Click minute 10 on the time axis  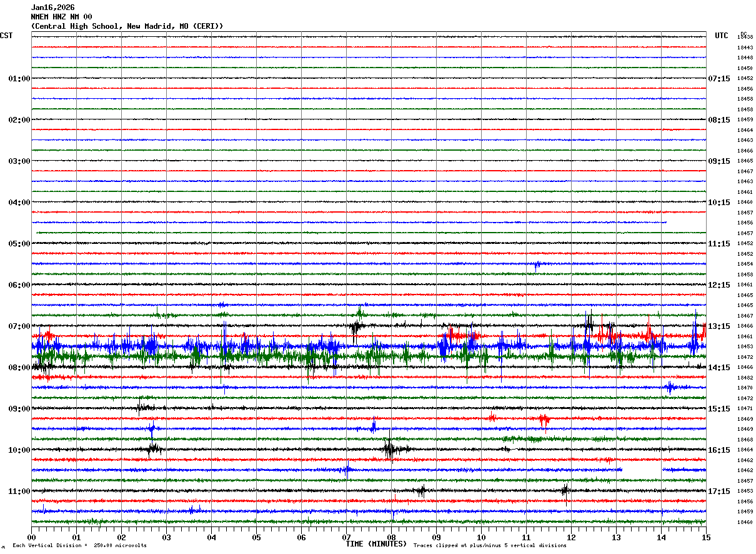tap(481, 537)
